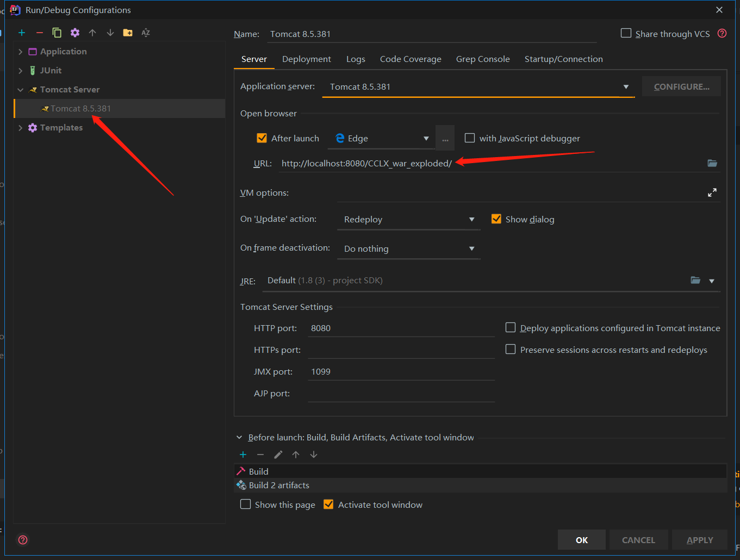740x560 pixels.
Task: Enable with JavaScript debugger
Action: 470,138
